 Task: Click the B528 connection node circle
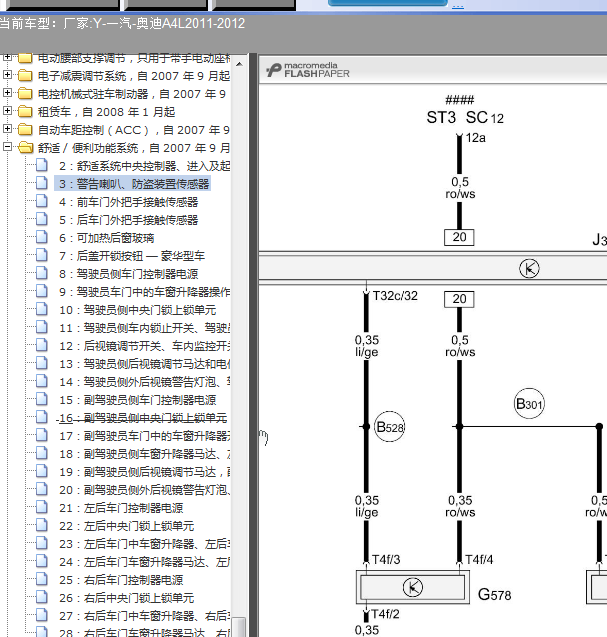(x=389, y=427)
